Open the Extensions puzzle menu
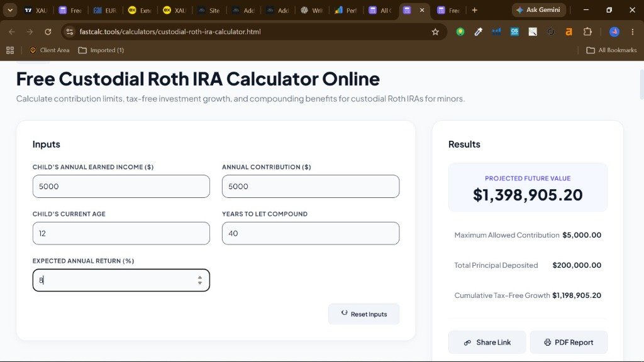This screenshot has height=362, width=644. [587, 31]
